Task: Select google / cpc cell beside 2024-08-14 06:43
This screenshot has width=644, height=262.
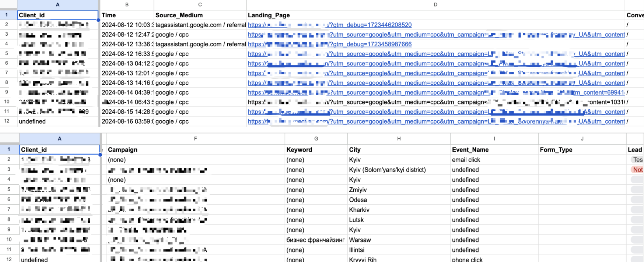Action: [200, 102]
